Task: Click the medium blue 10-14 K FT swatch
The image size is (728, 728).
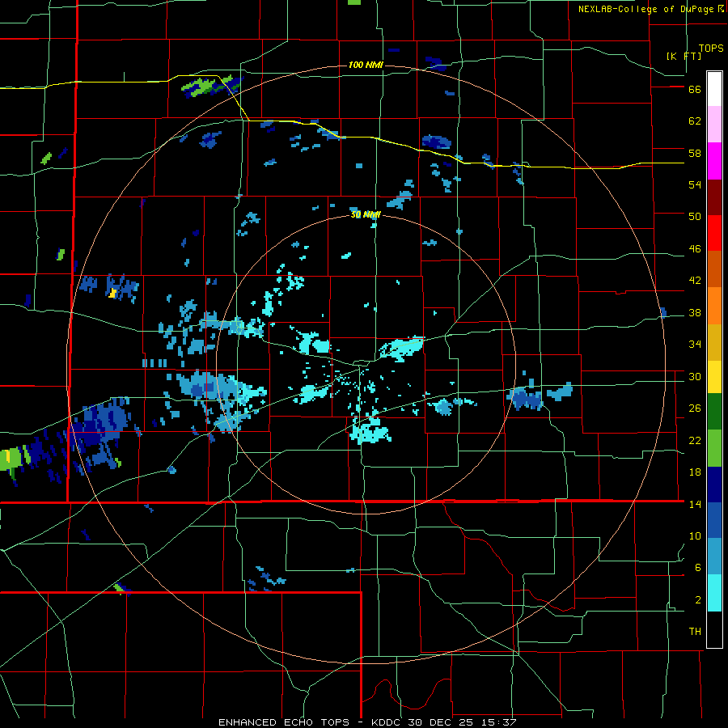Action: (714, 520)
